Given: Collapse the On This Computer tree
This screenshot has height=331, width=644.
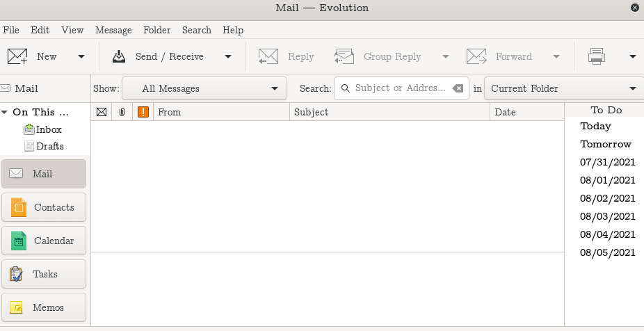Looking at the screenshot, I should pos(5,112).
